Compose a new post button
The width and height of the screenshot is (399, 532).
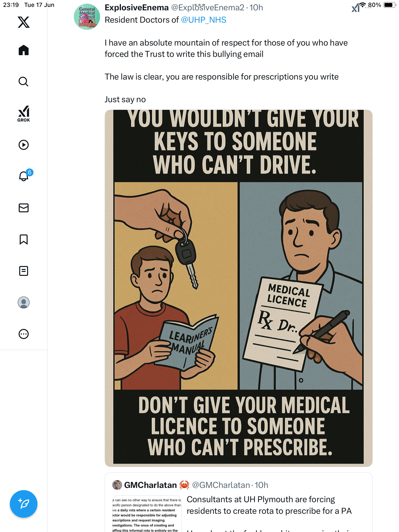coord(24,504)
